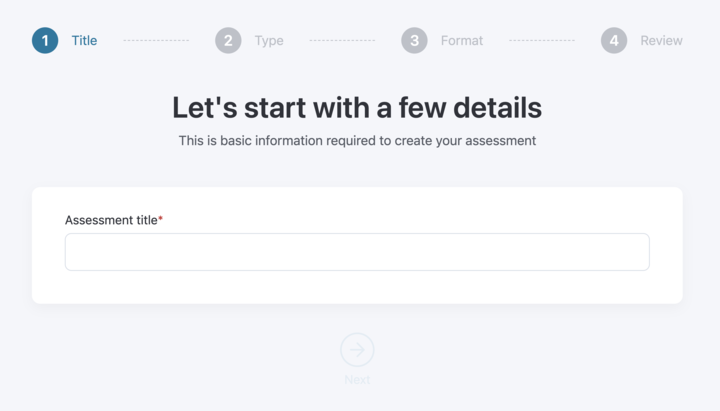
Task: Click the red required asterisk
Action: [x=161, y=219]
